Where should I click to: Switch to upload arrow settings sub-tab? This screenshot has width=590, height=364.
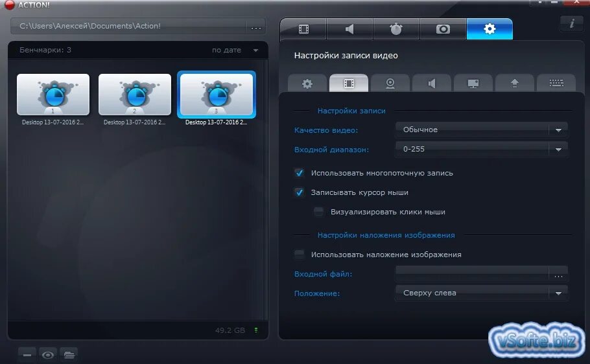click(514, 83)
